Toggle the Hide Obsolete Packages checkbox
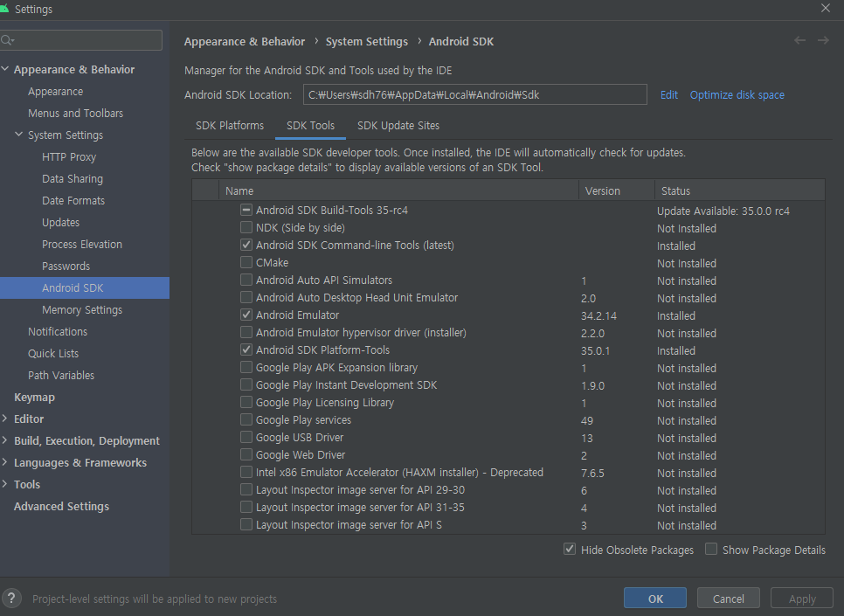 tap(570, 550)
